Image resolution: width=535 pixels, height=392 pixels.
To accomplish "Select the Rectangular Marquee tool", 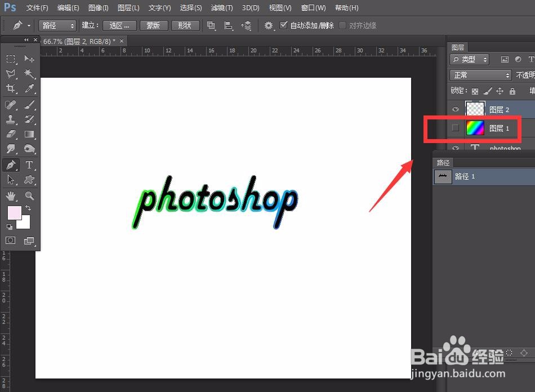I will [x=11, y=59].
